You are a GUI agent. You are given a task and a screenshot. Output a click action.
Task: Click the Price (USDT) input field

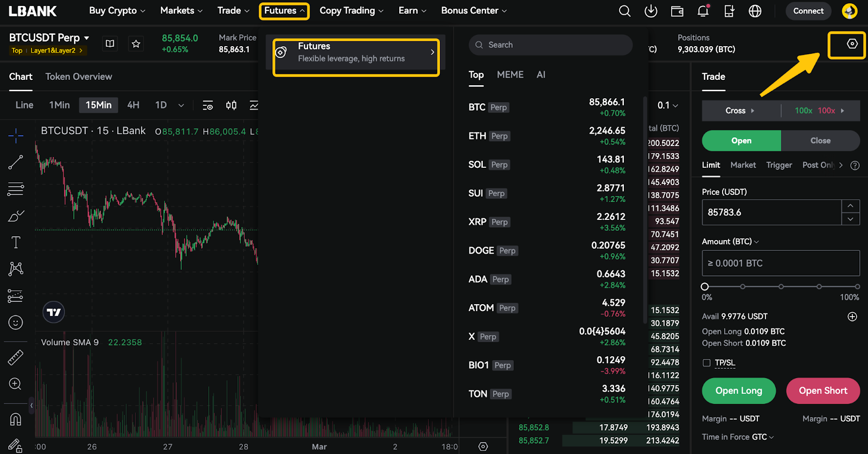click(x=771, y=212)
